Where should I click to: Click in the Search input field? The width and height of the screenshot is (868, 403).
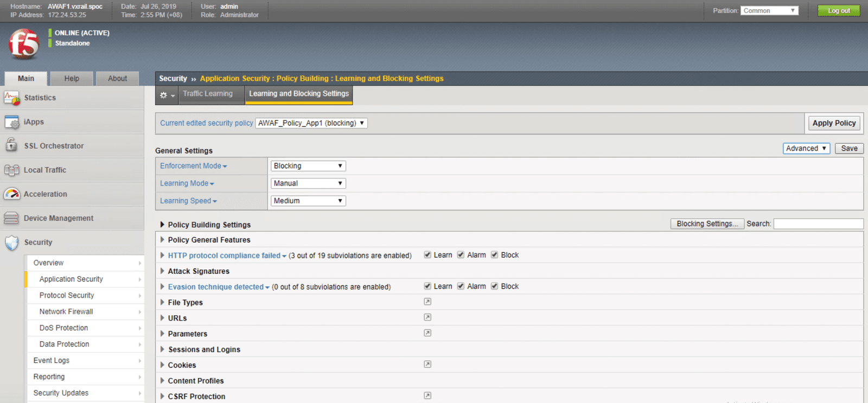tap(818, 224)
